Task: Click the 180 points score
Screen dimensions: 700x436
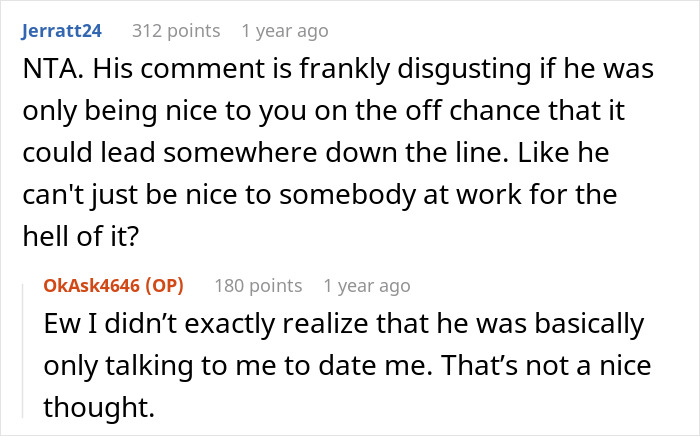Action: pyautogui.click(x=258, y=286)
